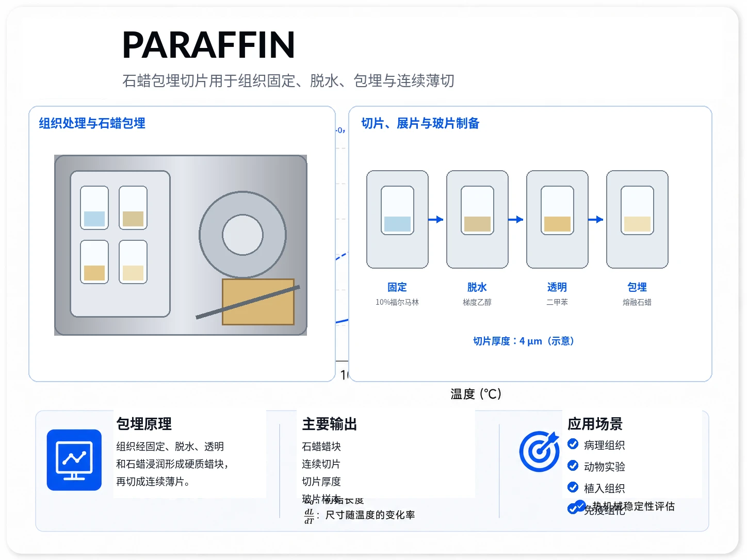747x560 pixels.
Task: Click the blue monitor chart icon
Action: click(x=74, y=460)
